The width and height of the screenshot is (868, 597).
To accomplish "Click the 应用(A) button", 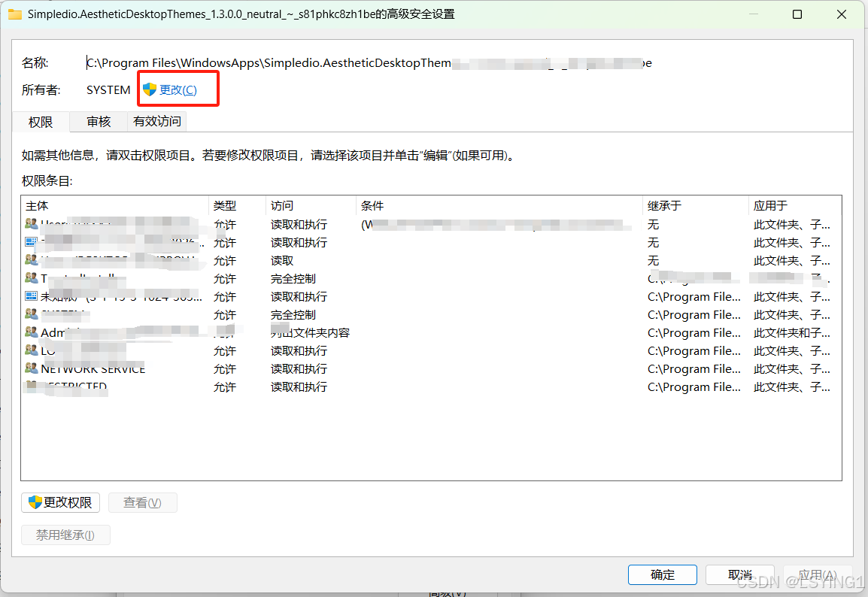I will point(817,574).
